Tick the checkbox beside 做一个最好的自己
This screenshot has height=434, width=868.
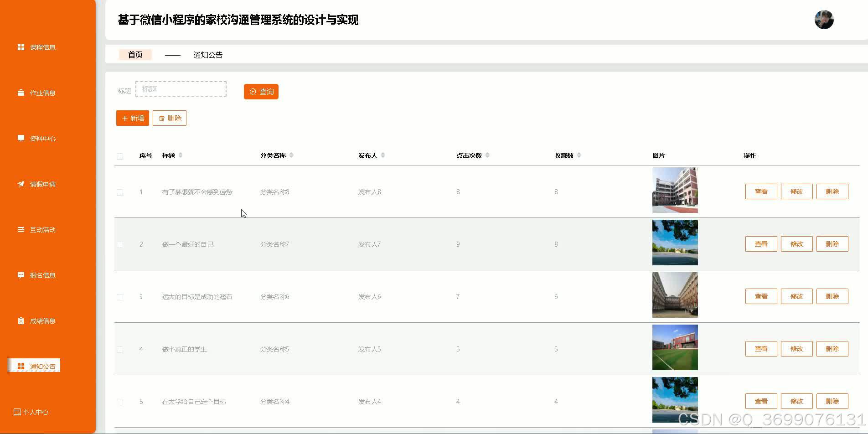coord(120,244)
